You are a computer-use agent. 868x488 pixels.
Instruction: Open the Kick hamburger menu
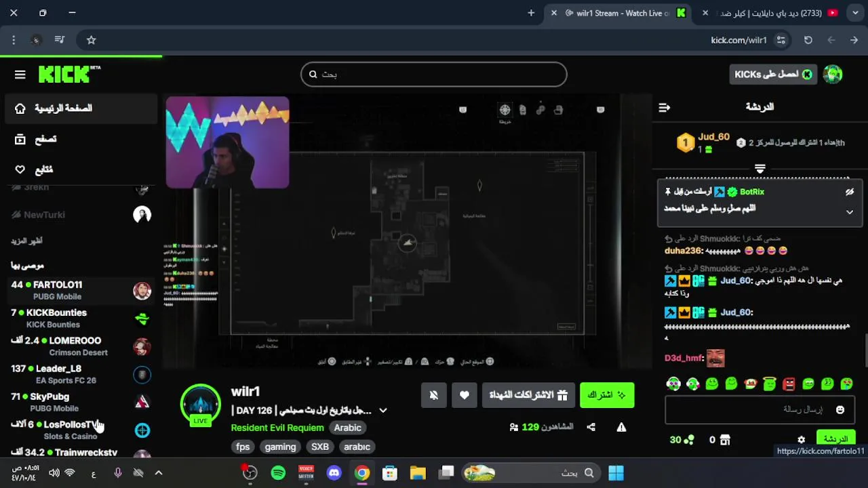pos(20,75)
